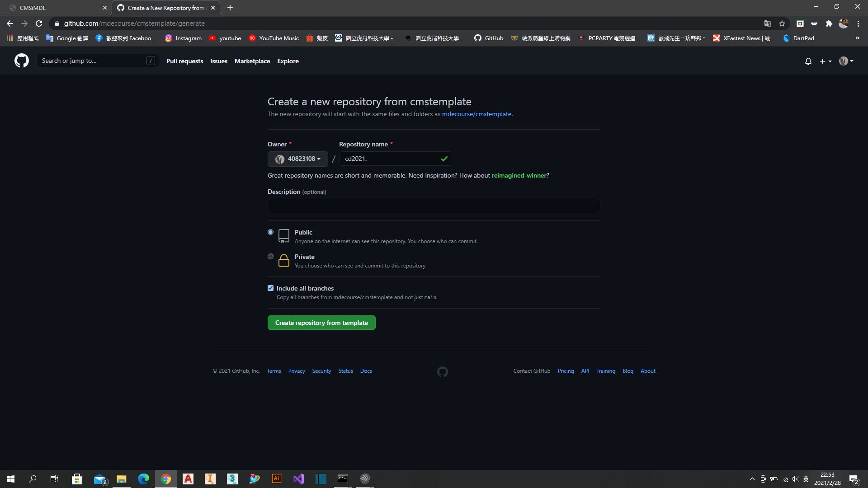Open the mdecourse/cmstemplate link

[x=476, y=114]
